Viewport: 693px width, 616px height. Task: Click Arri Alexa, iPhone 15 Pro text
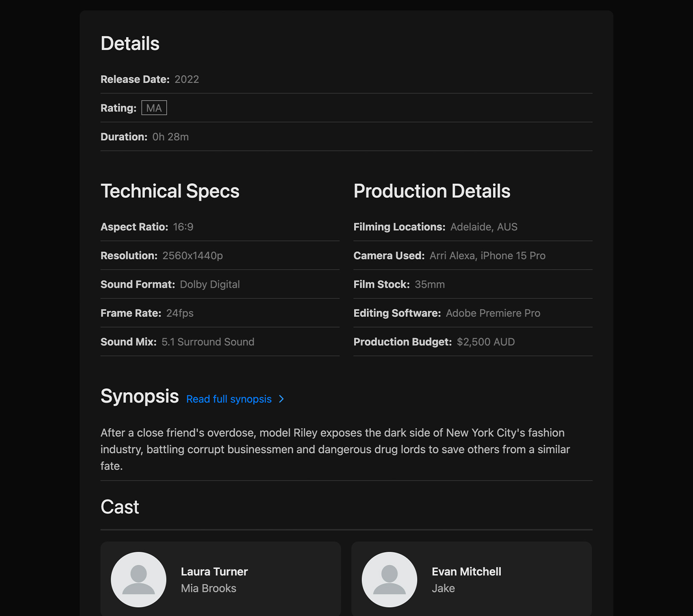[x=488, y=256]
